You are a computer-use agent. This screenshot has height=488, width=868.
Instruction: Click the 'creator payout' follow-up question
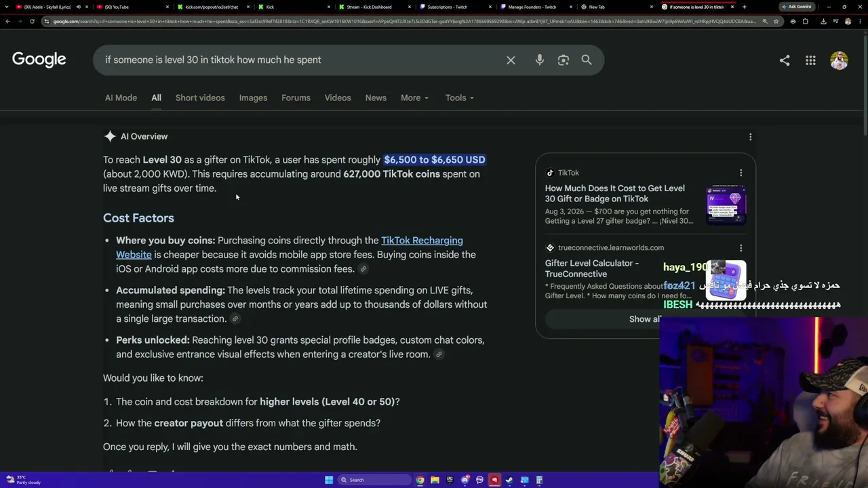189,423
